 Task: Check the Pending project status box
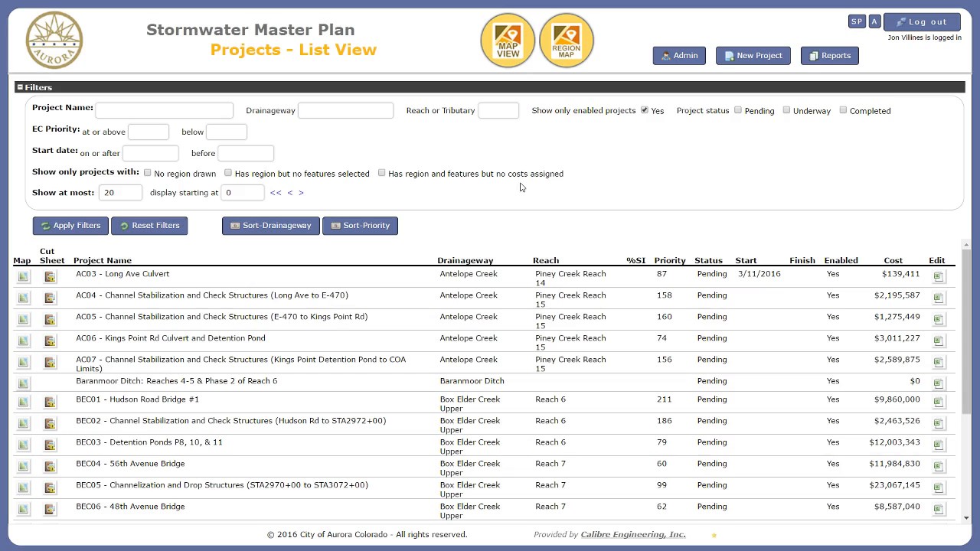(738, 110)
